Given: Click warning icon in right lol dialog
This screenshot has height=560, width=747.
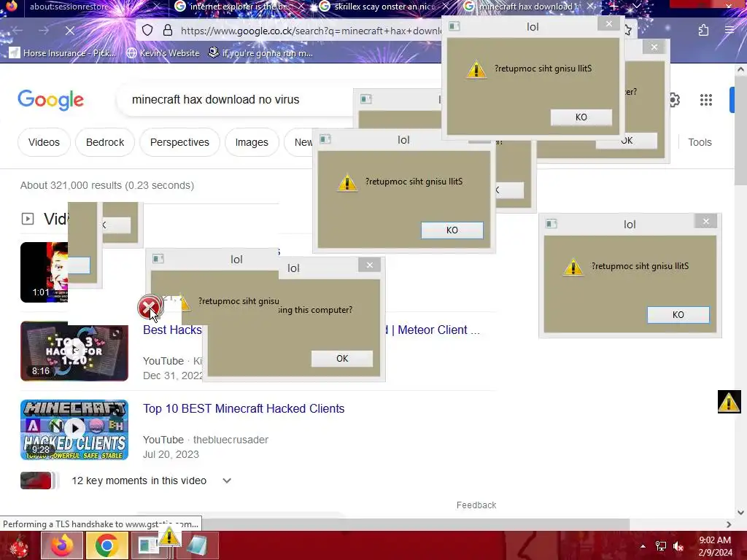Looking at the screenshot, I should pyautogui.click(x=573, y=267).
